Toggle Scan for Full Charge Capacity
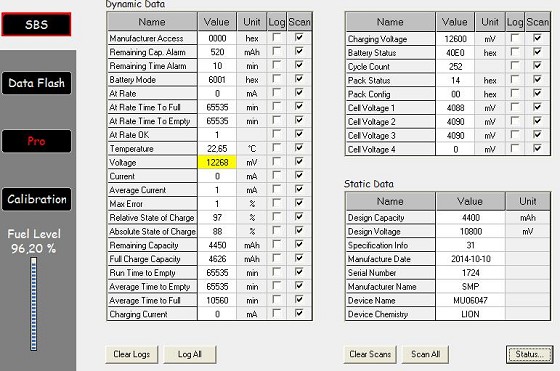This screenshot has width=560, height=371. [x=299, y=258]
